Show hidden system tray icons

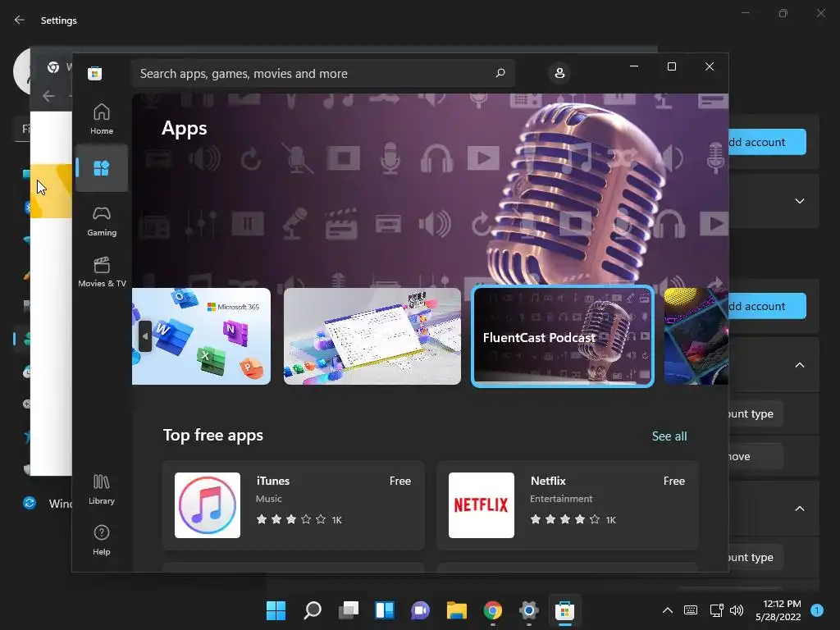[x=668, y=609]
